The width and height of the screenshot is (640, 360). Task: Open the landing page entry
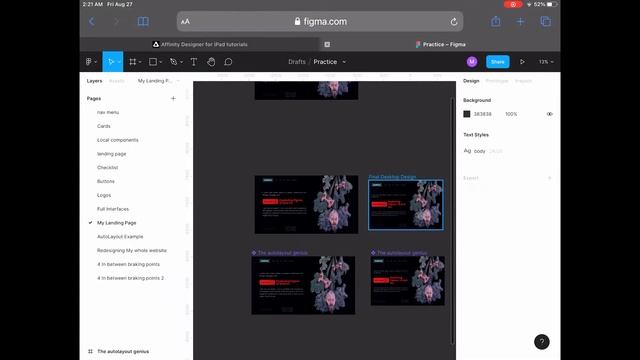tap(111, 154)
